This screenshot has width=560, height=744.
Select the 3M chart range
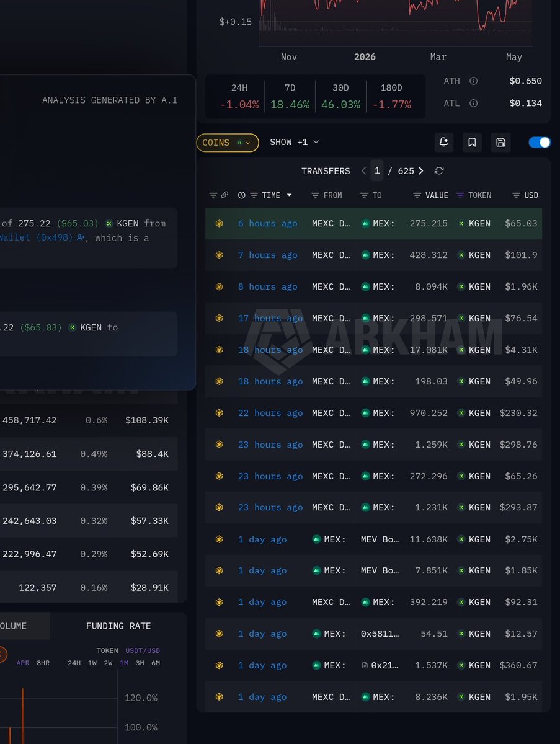tap(140, 663)
